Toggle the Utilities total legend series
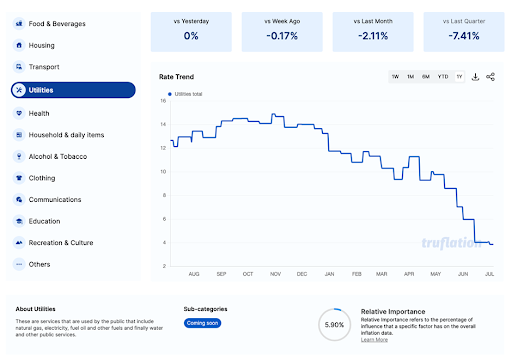512x360 pixels. tap(185, 94)
